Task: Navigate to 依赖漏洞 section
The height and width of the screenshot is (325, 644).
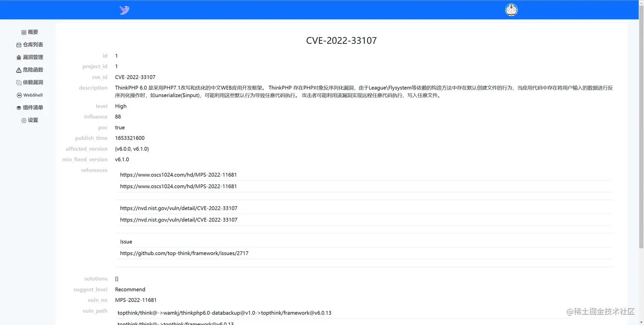Action: [29, 83]
